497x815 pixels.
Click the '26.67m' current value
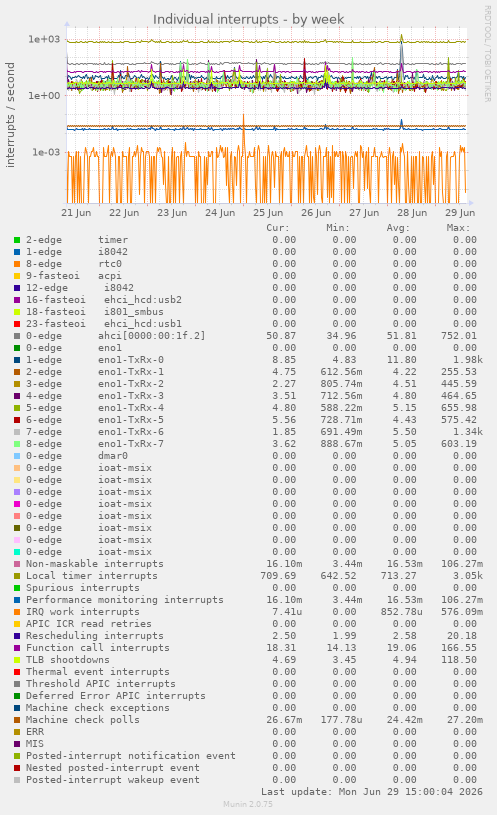click(284, 720)
